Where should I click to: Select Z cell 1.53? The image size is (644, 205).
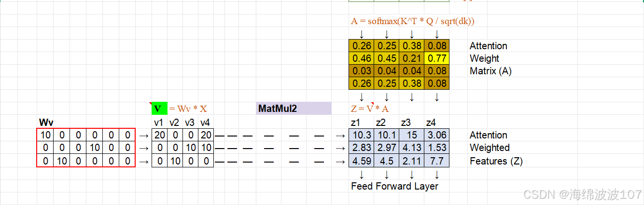(x=436, y=148)
